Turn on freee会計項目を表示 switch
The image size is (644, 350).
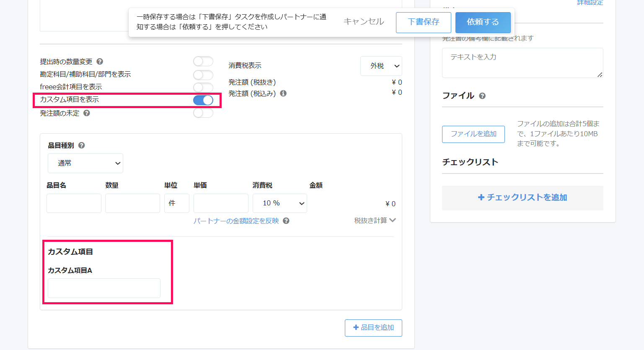tap(203, 87)
